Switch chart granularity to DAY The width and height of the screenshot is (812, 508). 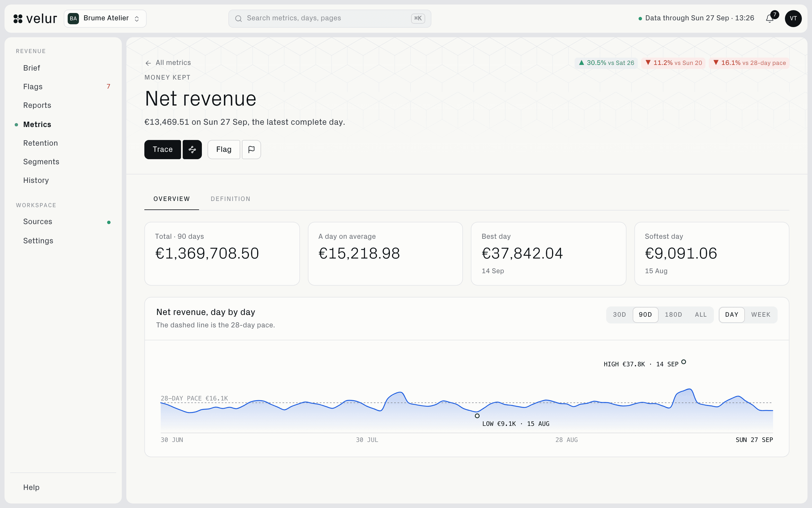point(731,315)
